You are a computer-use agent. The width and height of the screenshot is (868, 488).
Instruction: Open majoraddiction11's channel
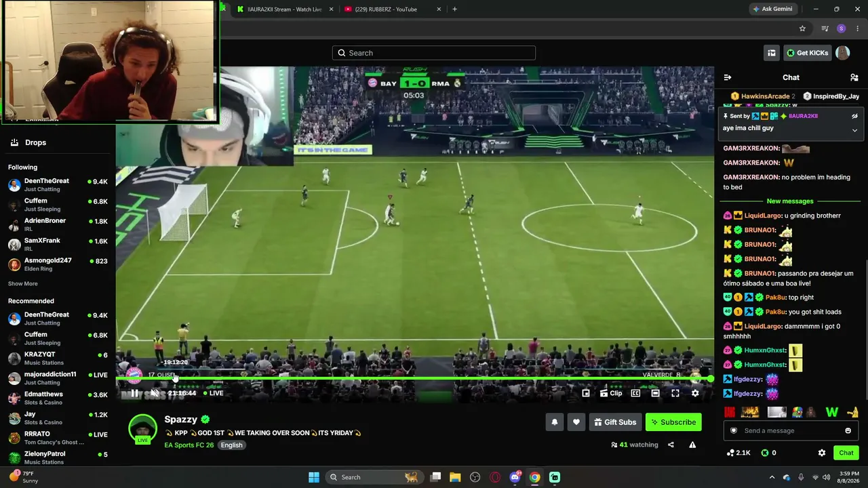(57, 378)
